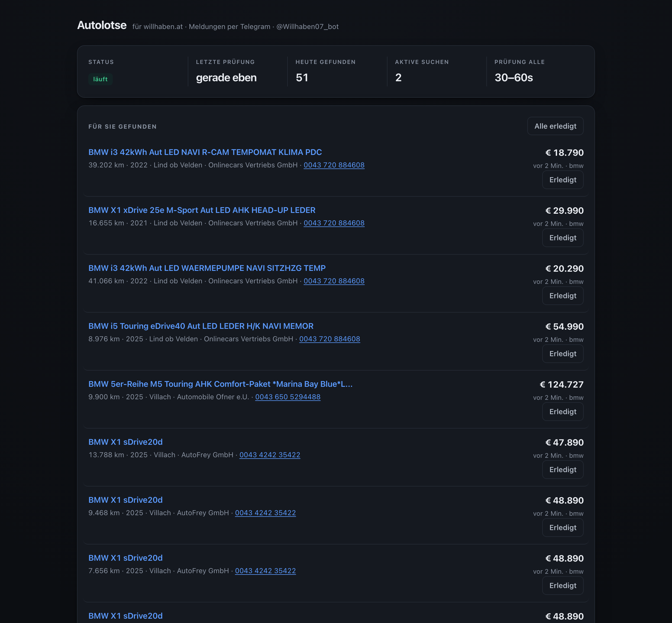
Task: Call Onlinecars number on the 39.202 km i3 row
Action: [x=334, y=165]
